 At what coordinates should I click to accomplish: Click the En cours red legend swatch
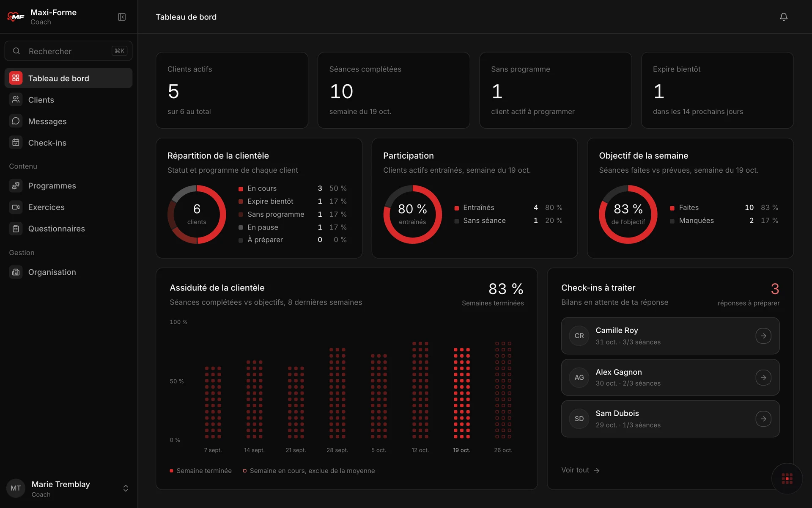(x=241, y=189)
